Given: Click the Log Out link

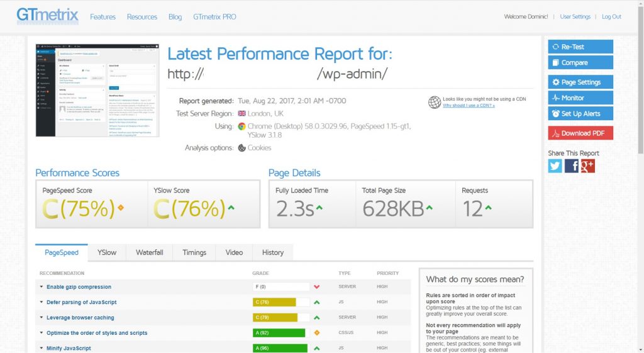Looking at the screenshot, I should click(611, 17).
